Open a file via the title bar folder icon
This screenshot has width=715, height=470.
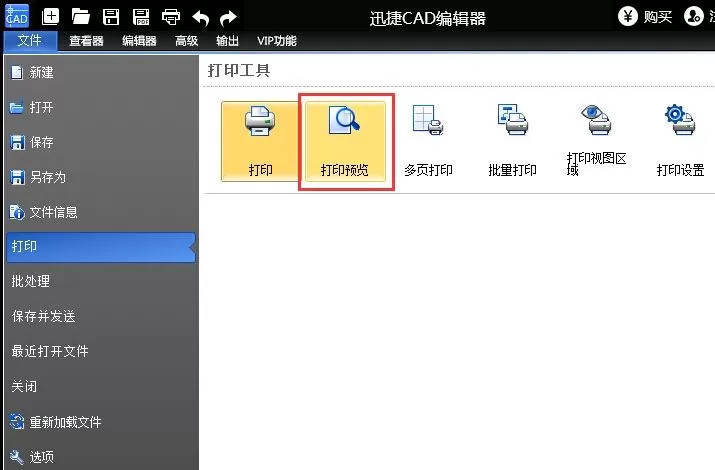click(81, 17)
